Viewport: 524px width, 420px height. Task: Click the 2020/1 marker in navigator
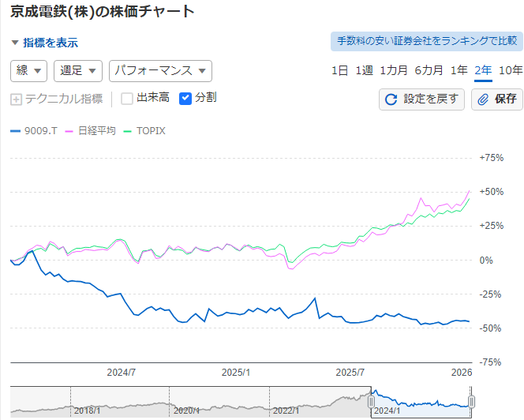coord(186,411)
